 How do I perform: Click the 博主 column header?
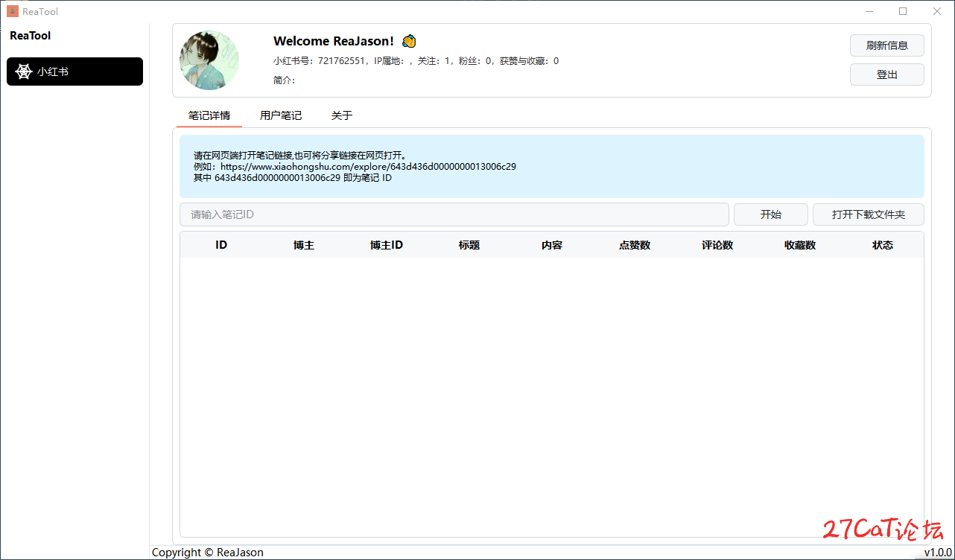click(304, 245)
